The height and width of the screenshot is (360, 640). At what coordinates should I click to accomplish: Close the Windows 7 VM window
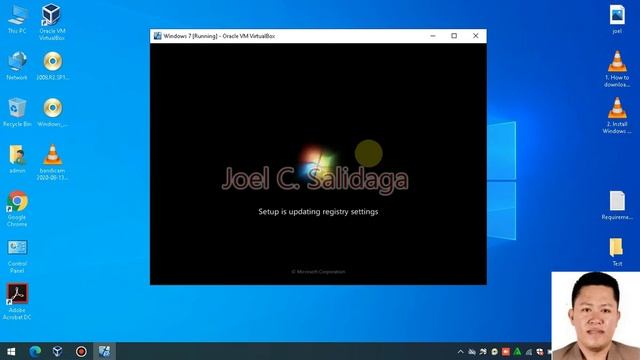(x=476, y=36)
